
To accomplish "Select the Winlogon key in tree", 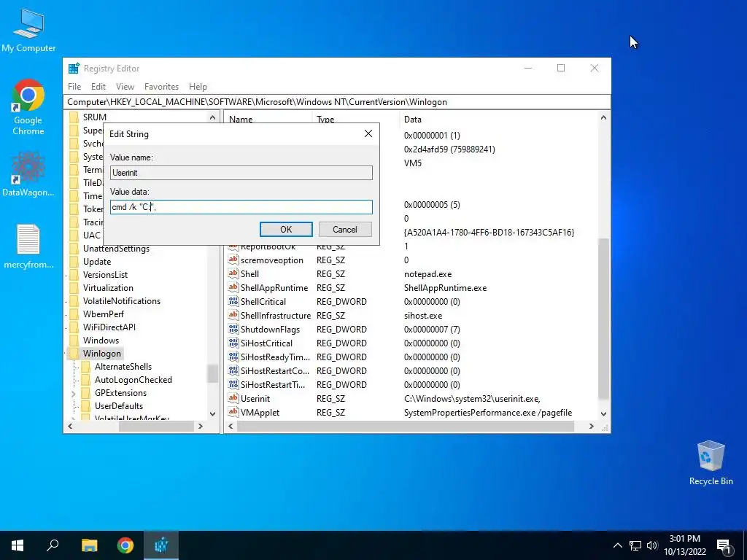I will point(102,354).
